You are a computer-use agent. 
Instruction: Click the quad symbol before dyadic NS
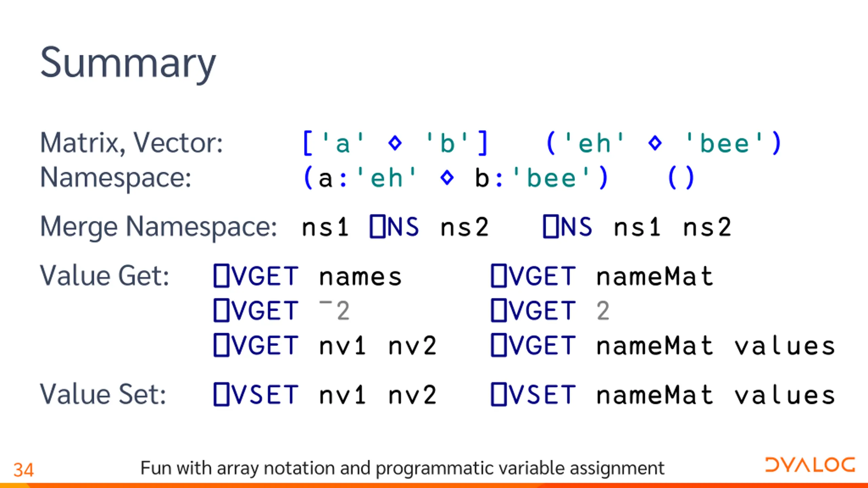click(x=377, y=226)
